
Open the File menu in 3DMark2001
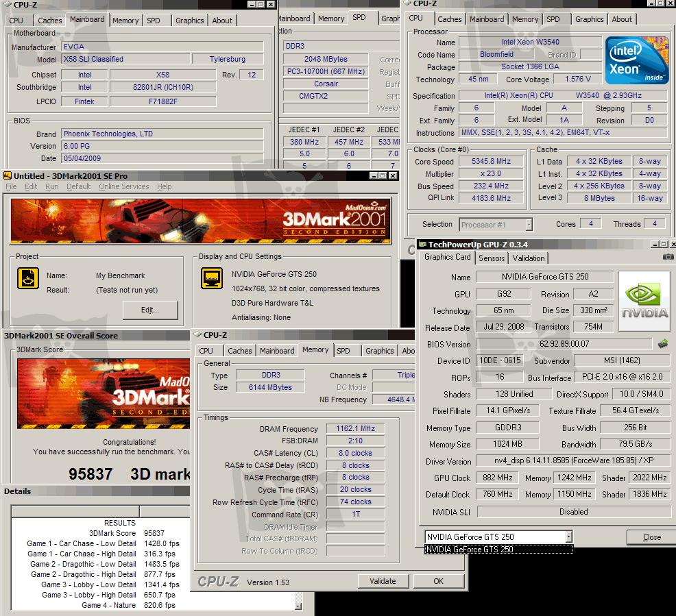tap(11, 186)
